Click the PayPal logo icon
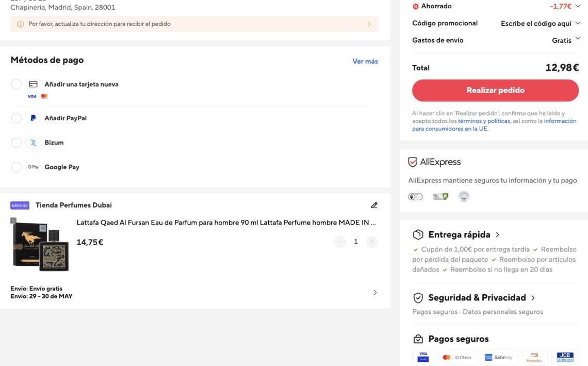588x366 pixels. point(34,118)
